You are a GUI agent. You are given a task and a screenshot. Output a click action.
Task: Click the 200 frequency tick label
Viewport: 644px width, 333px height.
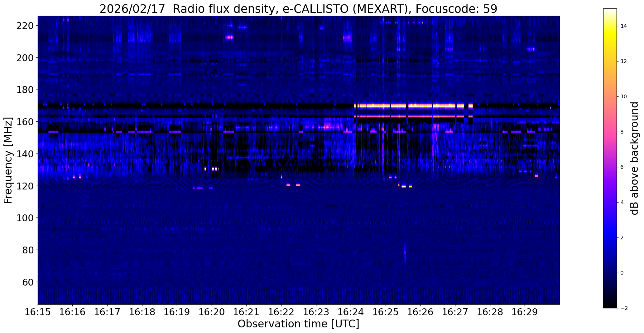pos(24,58)
